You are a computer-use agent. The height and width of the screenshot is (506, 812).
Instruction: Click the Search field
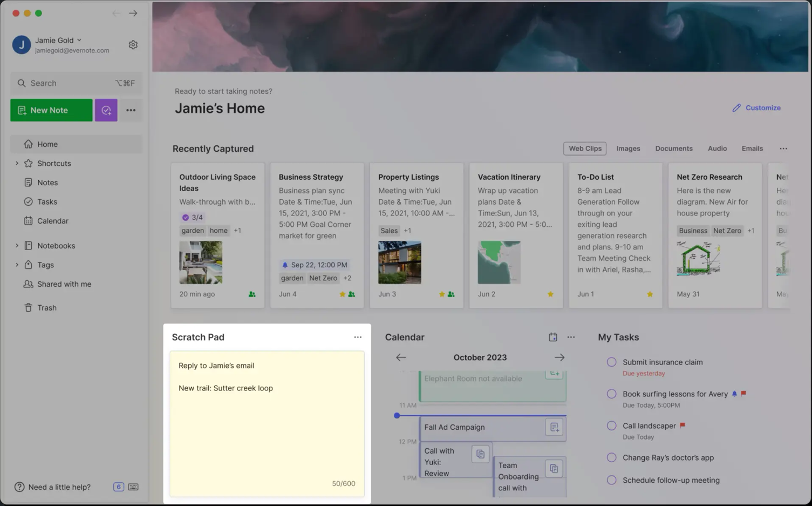[76, 83]
